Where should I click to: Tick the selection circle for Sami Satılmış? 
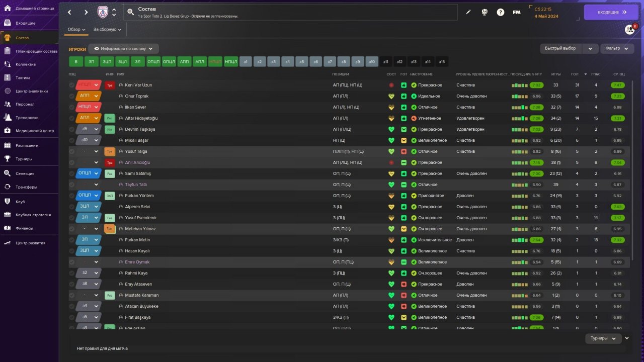tap(72, 174)
